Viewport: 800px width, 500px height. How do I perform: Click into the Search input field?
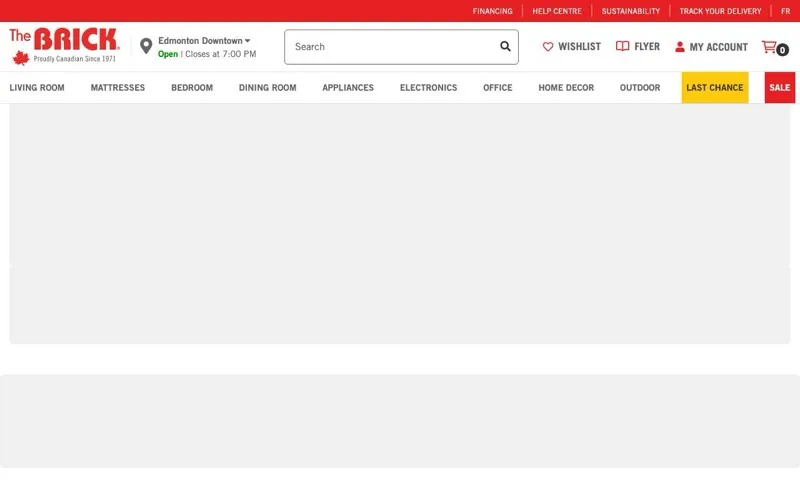(392, 47)
